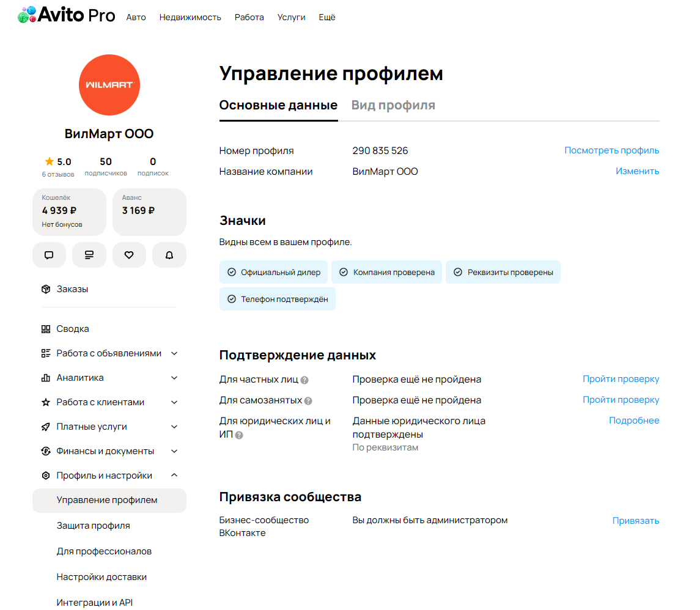This screenshot has width=700, height=610.
Task: Open Интеграции и API in sidebar
Action: (x=95, y=603)
